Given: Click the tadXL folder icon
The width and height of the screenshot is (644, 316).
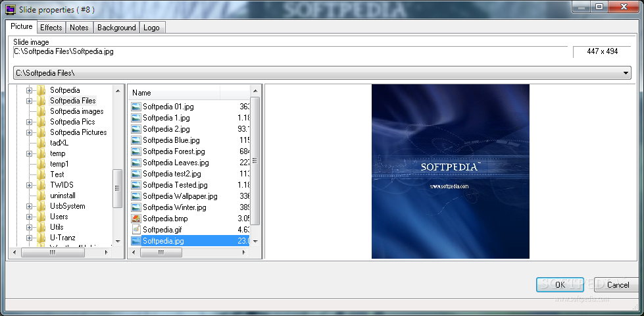Looking at the screenshot, I should click(x=41, y=143).
